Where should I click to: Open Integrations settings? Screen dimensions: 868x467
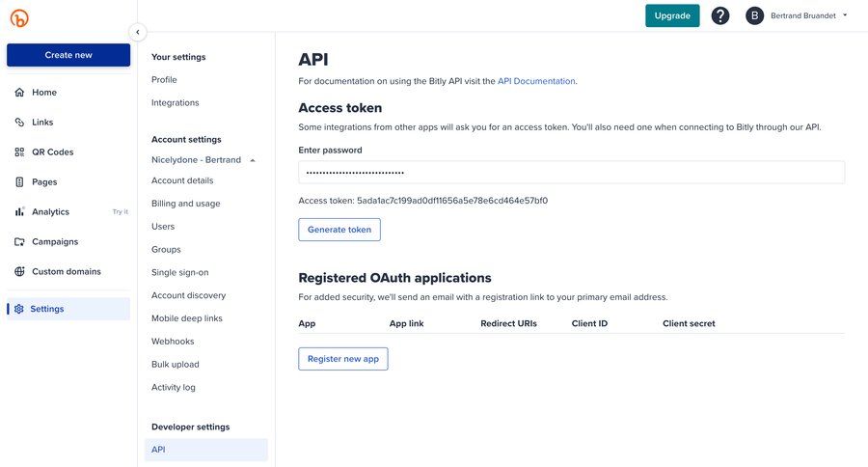[175, 102]
